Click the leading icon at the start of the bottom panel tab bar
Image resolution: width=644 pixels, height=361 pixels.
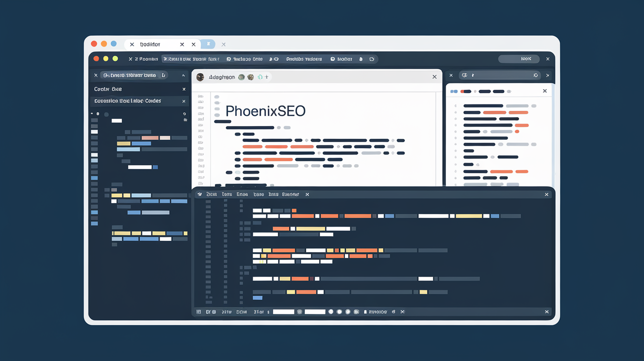[x=199, y=195]
